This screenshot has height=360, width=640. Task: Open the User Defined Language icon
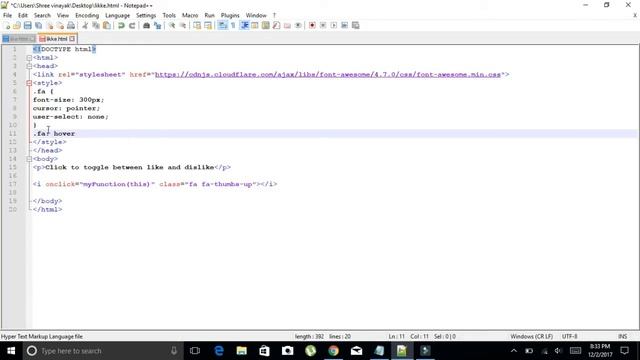click(255, 26)
